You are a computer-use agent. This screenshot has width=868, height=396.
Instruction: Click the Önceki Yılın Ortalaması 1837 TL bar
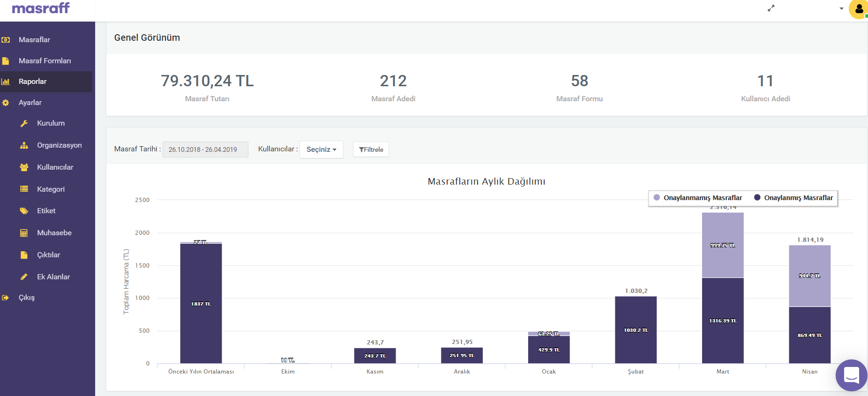pos(201,303)
